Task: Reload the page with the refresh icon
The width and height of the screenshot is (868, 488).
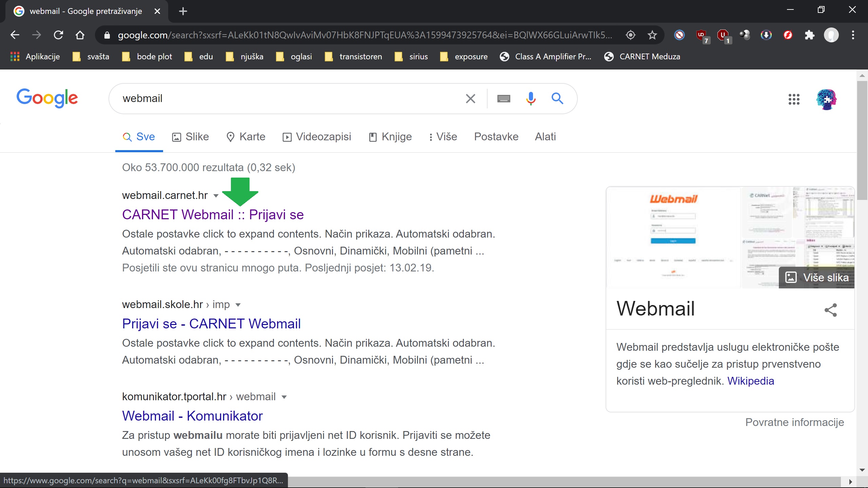Action: coord(58,35)
